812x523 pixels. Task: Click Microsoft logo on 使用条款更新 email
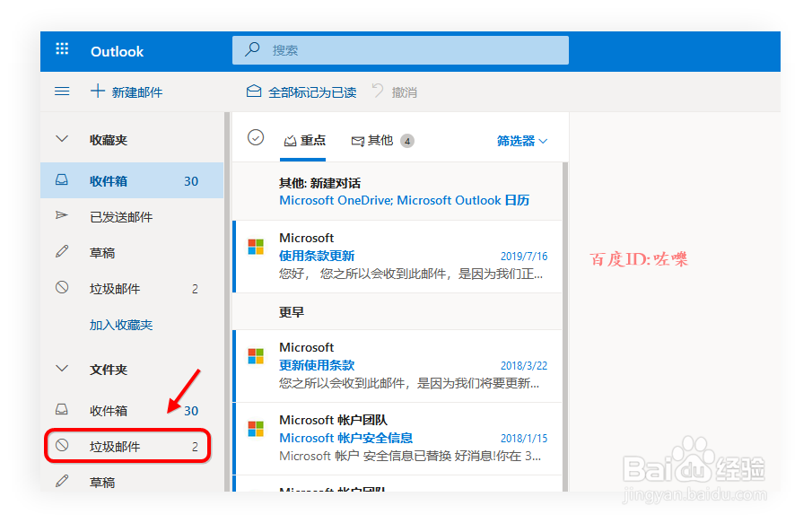[x=256, y=247]
